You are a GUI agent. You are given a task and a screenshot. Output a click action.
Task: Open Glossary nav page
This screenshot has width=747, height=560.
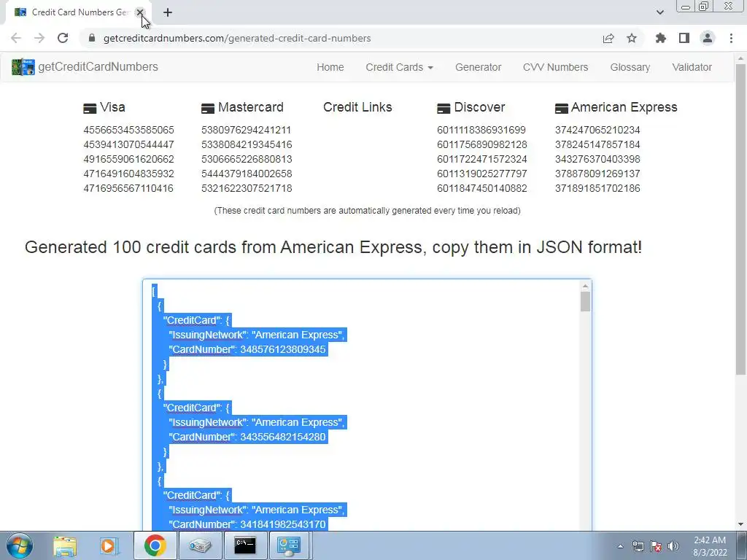tap(630, 67)
